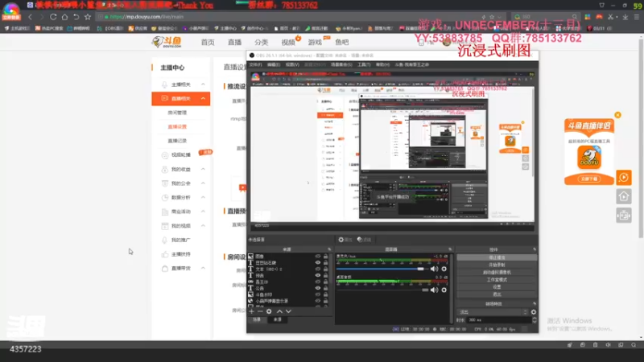Toggle lock on 文本 (GDI+) 2 source
This screenshot has height=362, width=644.
tap(326, 269)
